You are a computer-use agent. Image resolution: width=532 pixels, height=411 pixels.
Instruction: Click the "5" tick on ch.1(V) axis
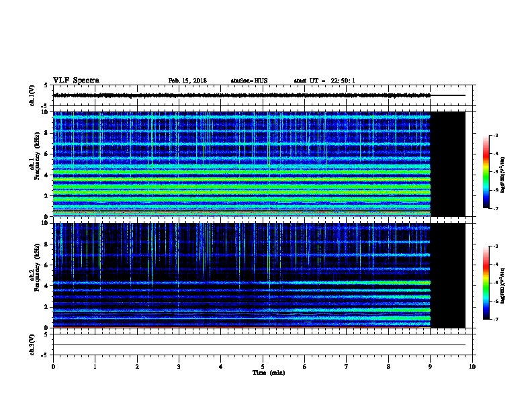[x=46, y=85]
